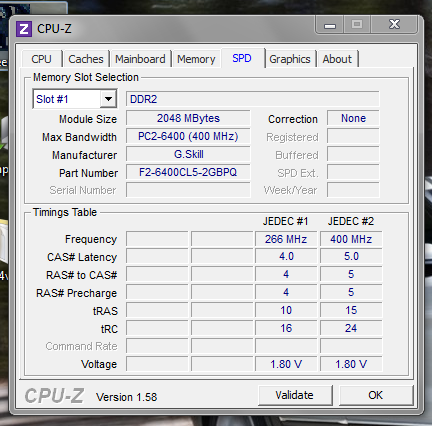Click the F2-6400CL5-2GBPQ part number
This screenshot has height=426, width=432.
(188, 172)
